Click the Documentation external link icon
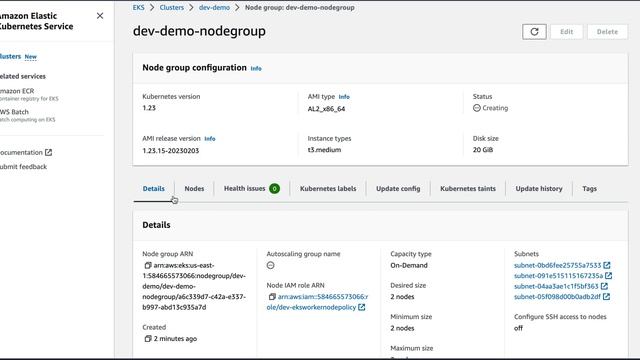 point(48,152)
